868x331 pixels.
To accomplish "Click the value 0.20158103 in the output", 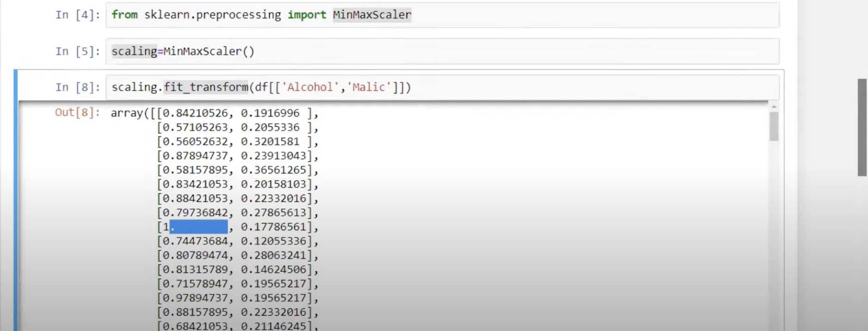I will 273,184.
